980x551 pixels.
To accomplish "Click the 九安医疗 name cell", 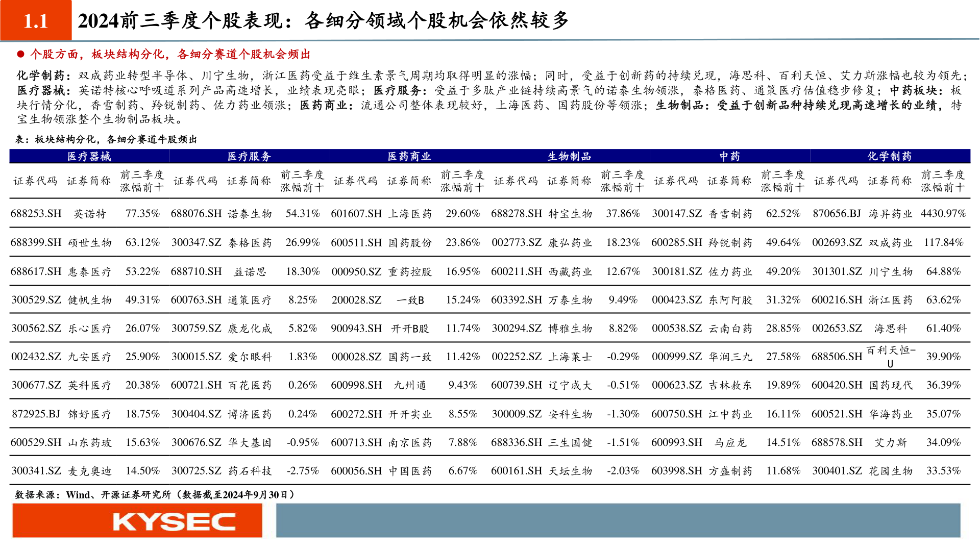I will coord(90,357).
